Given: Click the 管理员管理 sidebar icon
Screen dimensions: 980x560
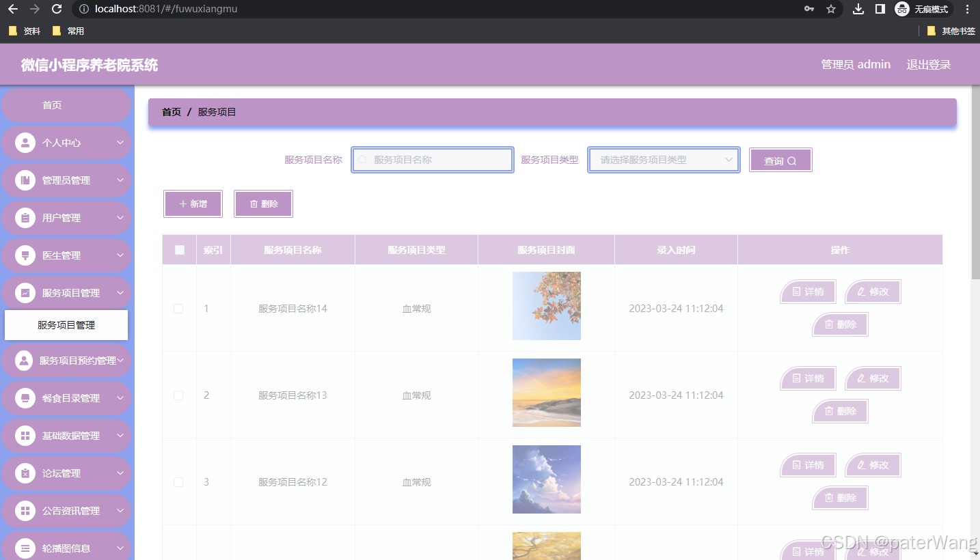Looking at the screenshot, I should coord(25,180).
